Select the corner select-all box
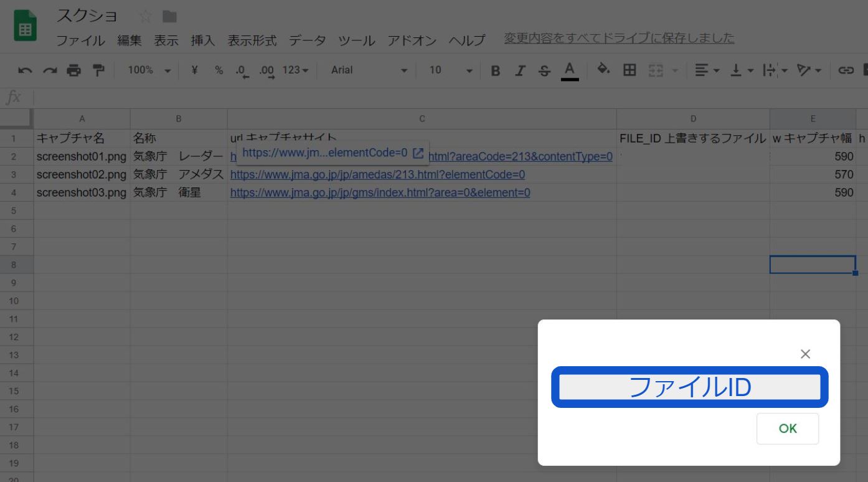Viewport: 868px width, 482px height. click(17, 118)
